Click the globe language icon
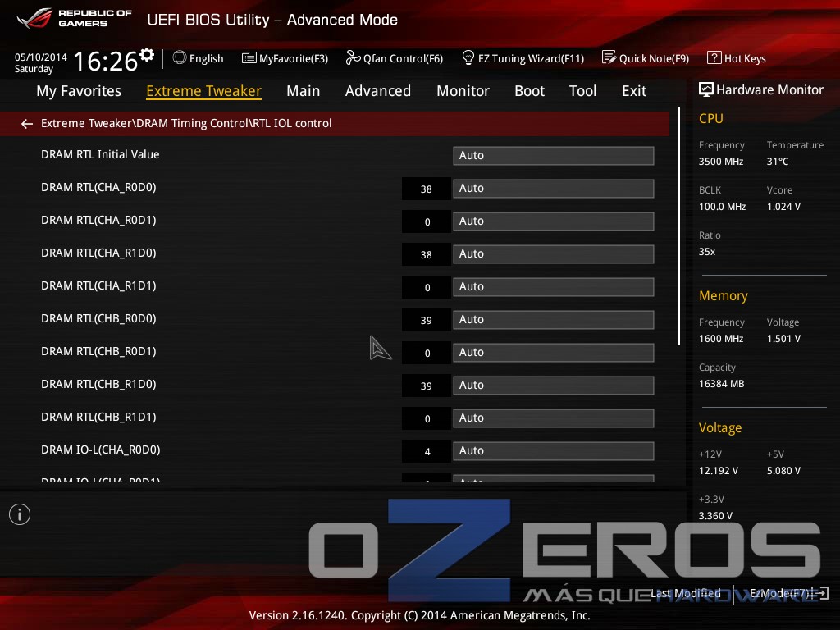This screenshot has height=630, width=840. coord(180,58)
